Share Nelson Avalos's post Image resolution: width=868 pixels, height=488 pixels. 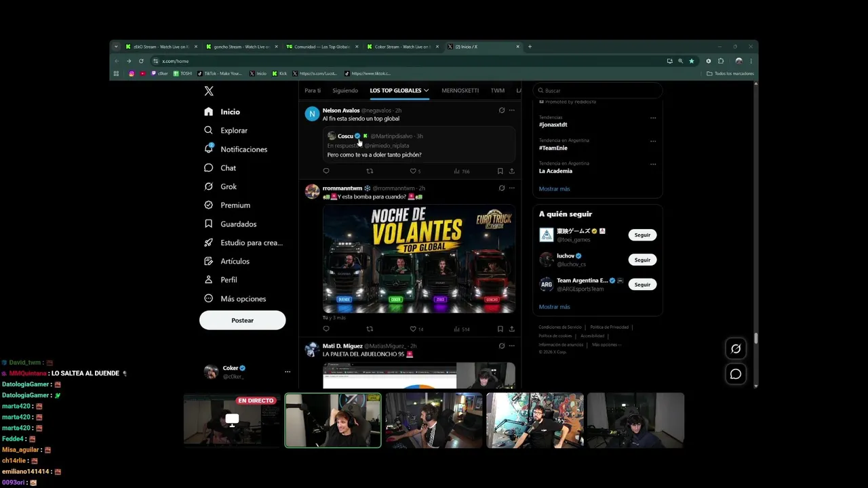pos(511,171)
